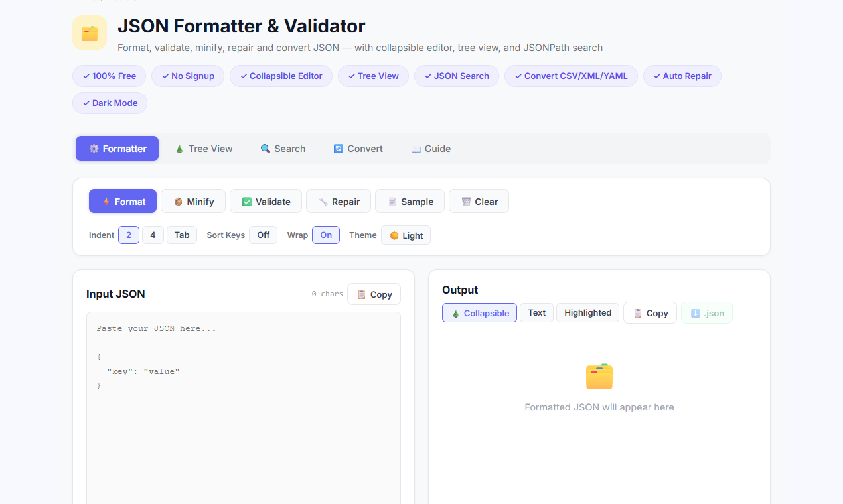Viewport: 843px width, 504px height.
Task: Click the "Input JSON" panel title
Action: pos(115,294)
